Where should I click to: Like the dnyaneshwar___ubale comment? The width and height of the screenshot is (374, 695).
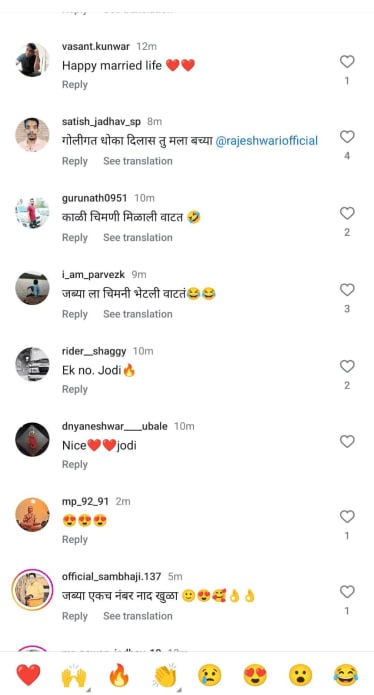click(347, 441)
